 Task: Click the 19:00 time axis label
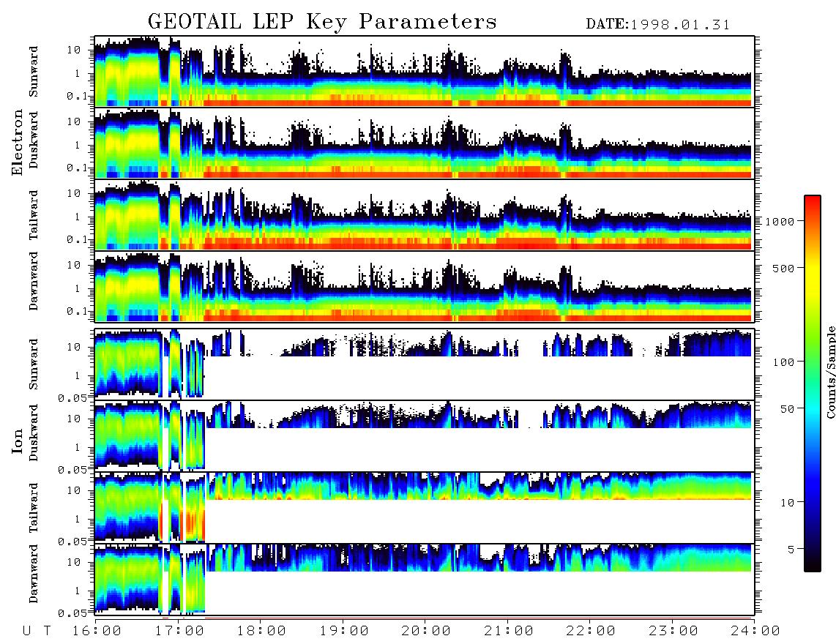point(344,631)
